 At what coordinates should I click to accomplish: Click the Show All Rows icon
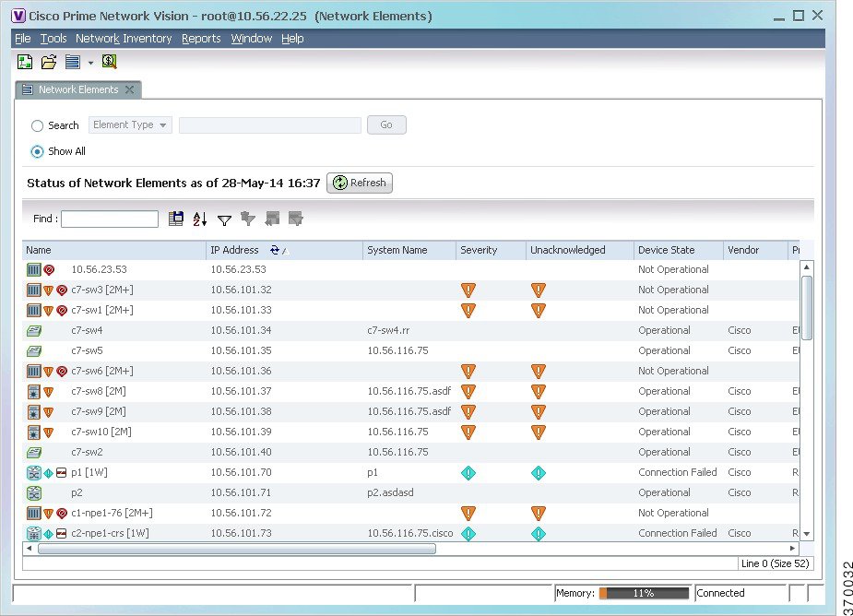click(x=272, y=219)
